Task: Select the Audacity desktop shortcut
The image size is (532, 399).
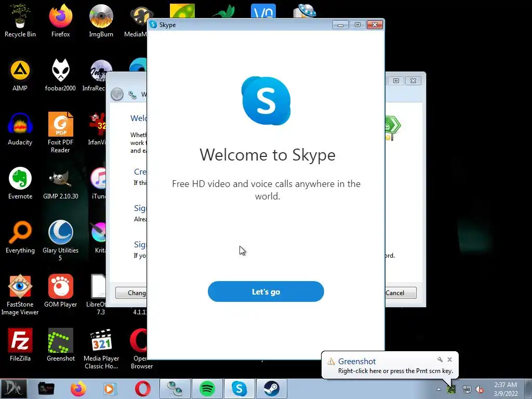Action: coord(20,129)
